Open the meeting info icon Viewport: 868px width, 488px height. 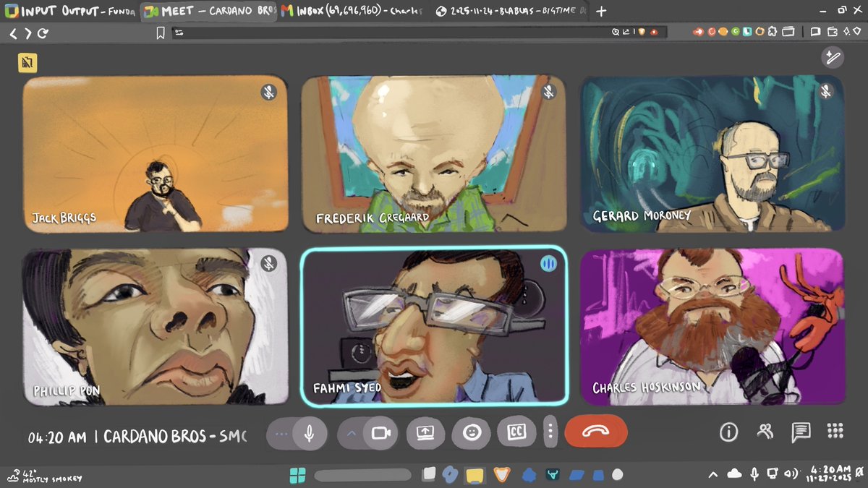pyautogui.click(x=728, y=432)
